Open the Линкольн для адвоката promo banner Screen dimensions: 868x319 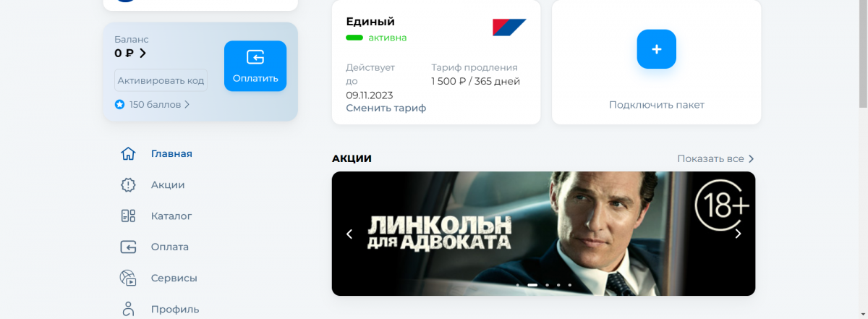tap(543, 234)
